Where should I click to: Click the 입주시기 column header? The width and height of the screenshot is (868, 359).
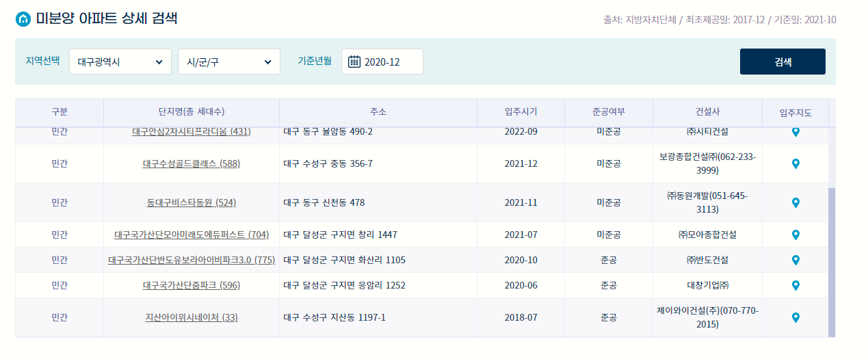point(521,112)
